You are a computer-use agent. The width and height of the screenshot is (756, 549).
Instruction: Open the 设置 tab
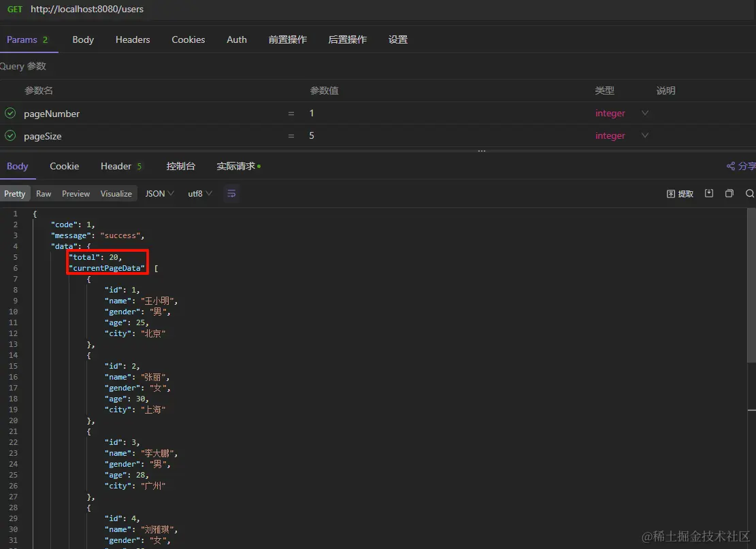[x=398, y=39]
